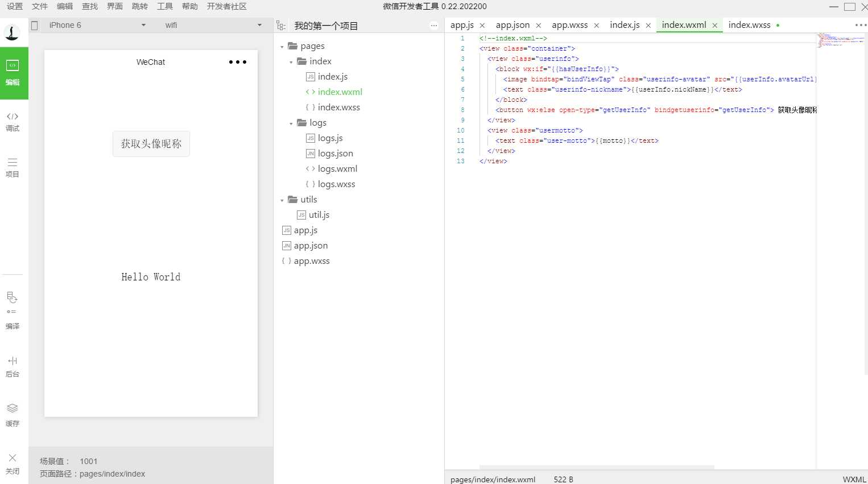Switch to the index.wxss editor tab

pos(749,25)
